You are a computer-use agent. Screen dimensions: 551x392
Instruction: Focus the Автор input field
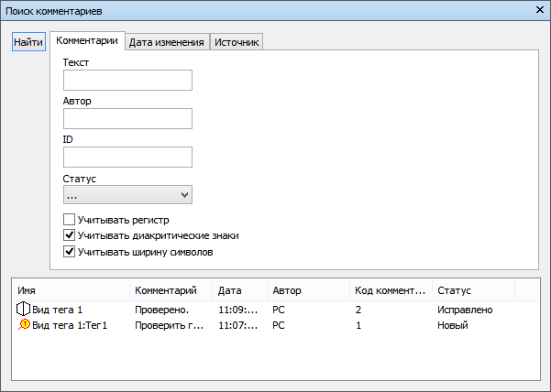point(127,119)
